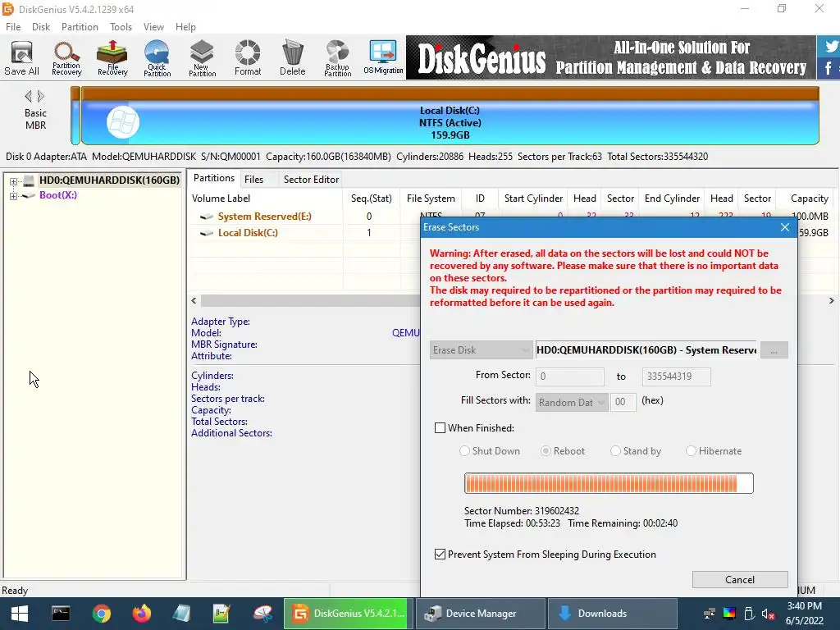Click the network tray icon
The height and width of the screenshot is (630, 840).
point(710,614)
